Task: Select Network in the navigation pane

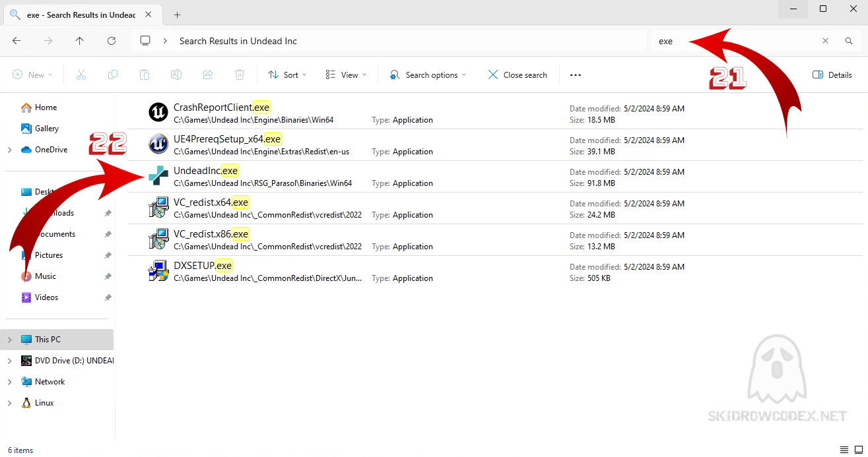Action: click(50, 382)
